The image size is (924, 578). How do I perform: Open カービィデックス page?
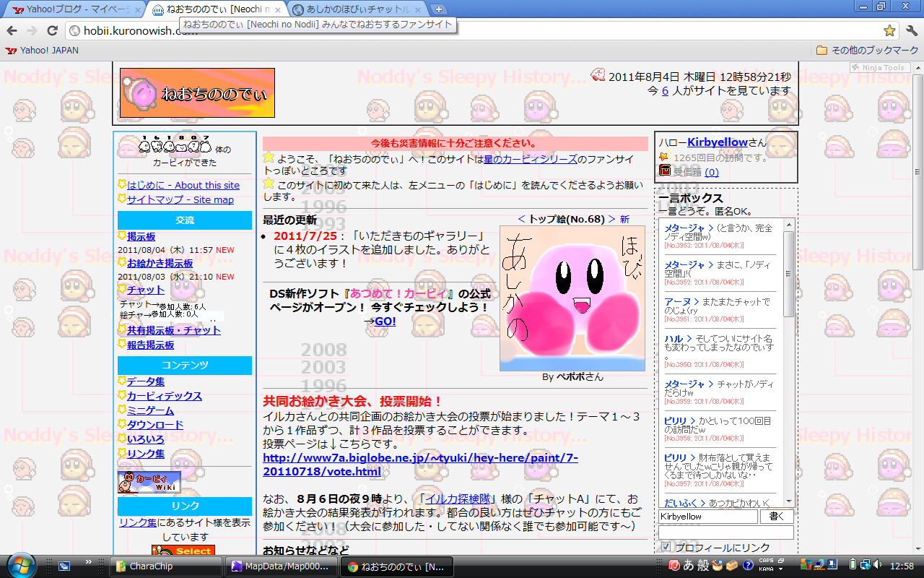point(165,396)
